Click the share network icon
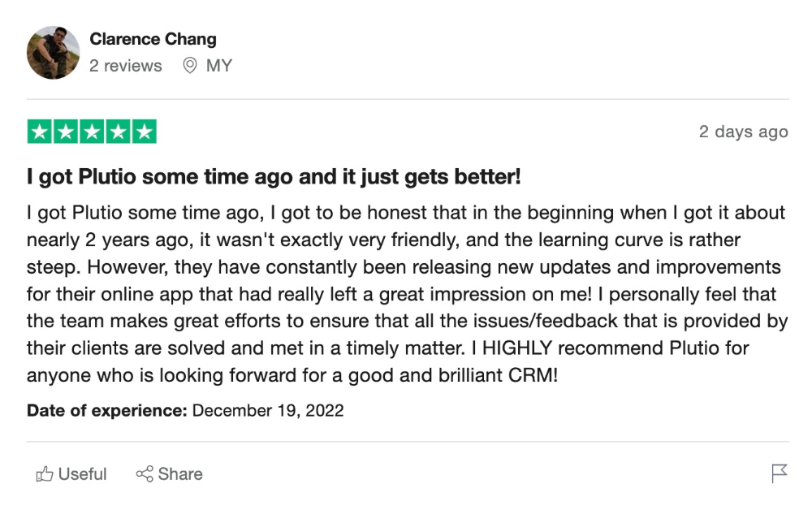The width and height of the screenshot is (812, 510). (x=145, y=473)
